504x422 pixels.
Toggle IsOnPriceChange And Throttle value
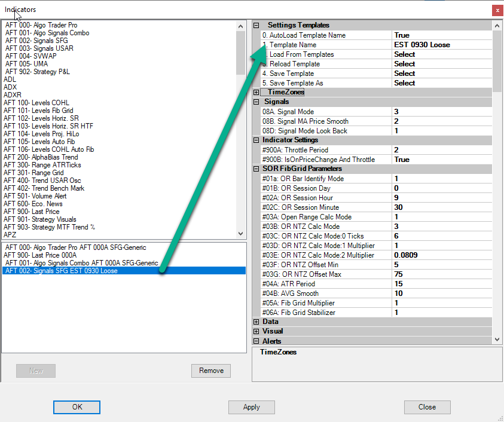(x=441, y=160)
